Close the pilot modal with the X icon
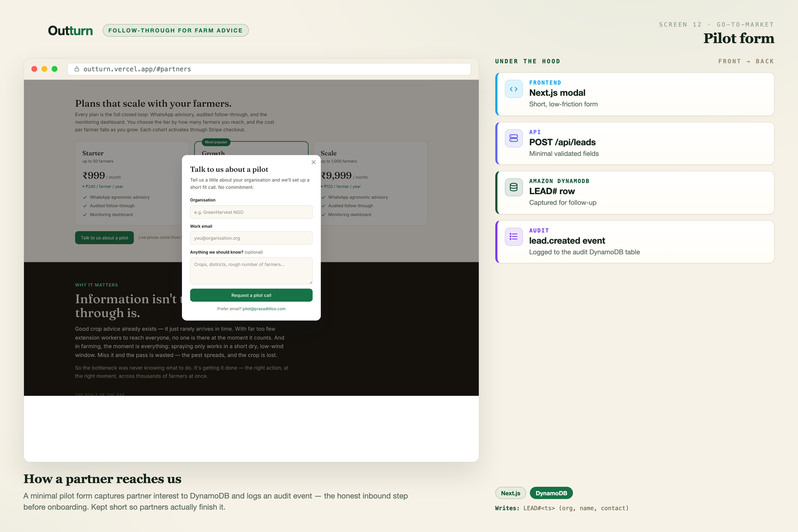The image size is (798, 532). point(313,162)
